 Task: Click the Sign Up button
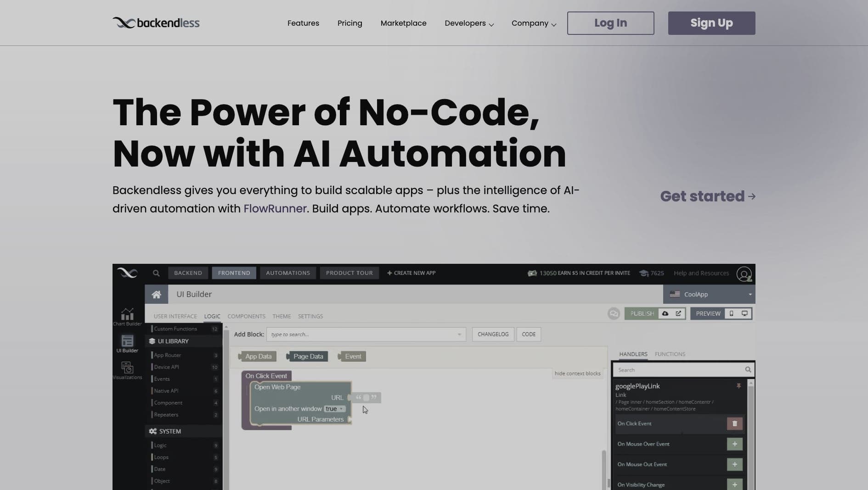tap(712, 23)
